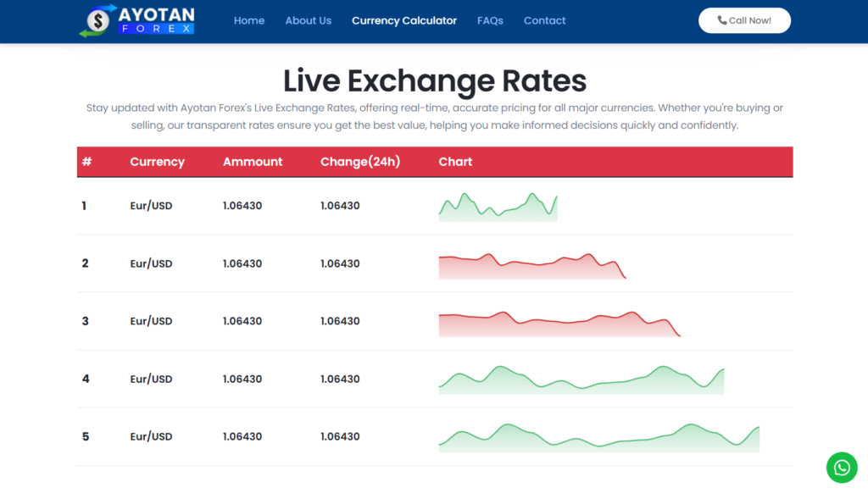The width and height of the screenshot is (868, 493).
Task: Click the green chart in row 5
Action: point(598,437)
